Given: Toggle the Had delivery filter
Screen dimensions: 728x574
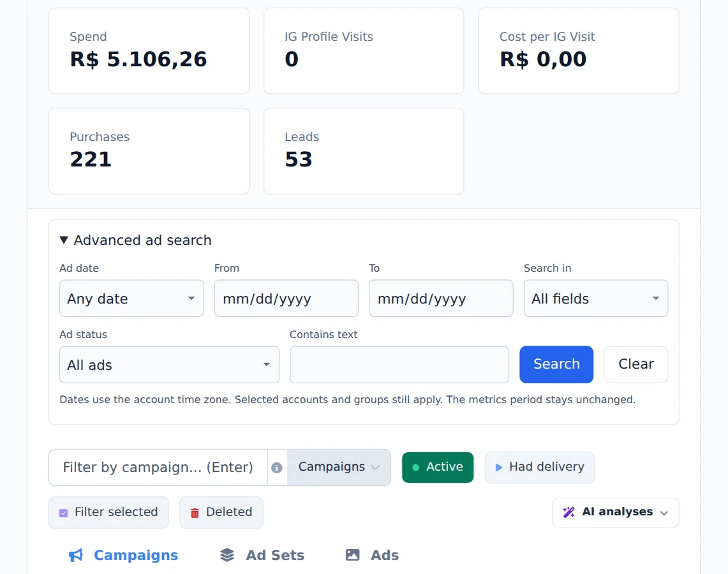Looking at the screenshot, I should pyautogui.click(x=540, y=467).
